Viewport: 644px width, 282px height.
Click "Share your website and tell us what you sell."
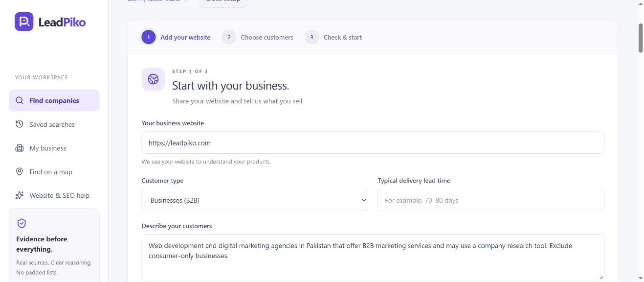coord(238,101)
